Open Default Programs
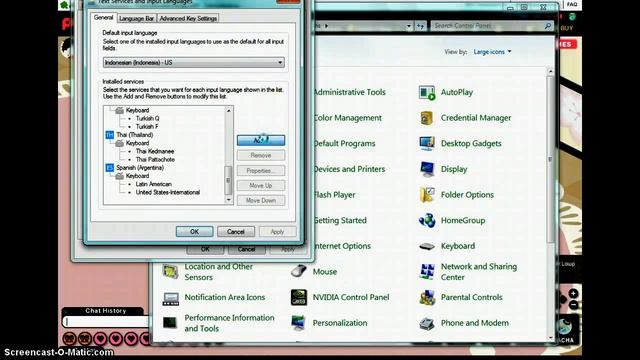The height and width of the screenshot is (360, 640). pos(344,144)
